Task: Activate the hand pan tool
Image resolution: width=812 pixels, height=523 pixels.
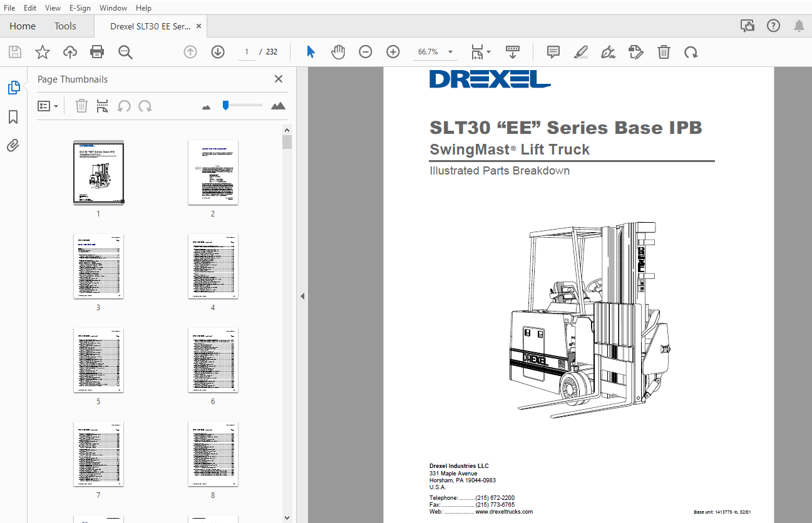Action: tap(338, 52)
